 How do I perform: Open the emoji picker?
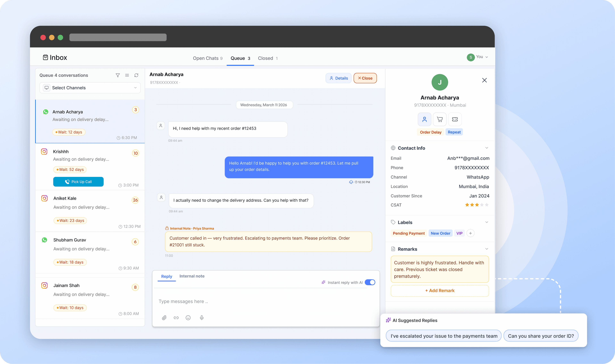point(188,318)
